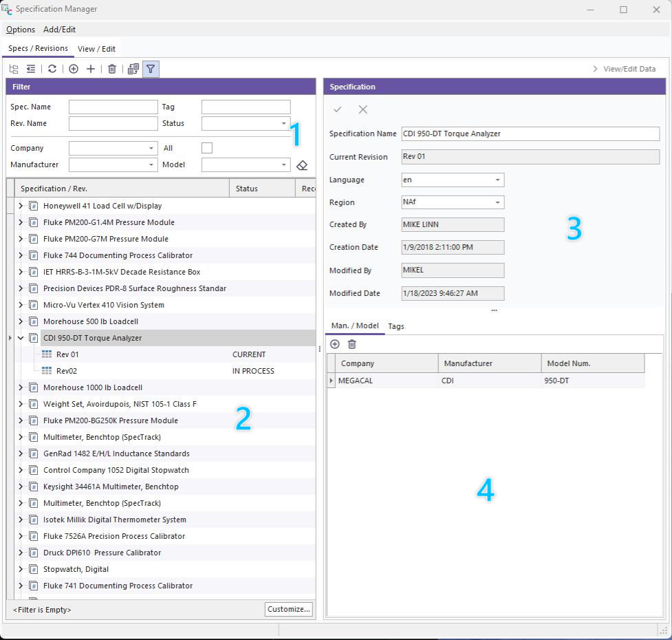The height and width of the screenshot is (640, 672).
Task: Collapse the CDI 950-DT Torque Analyzer tree node
Action: pyautogui.click(x=21, y=338)
